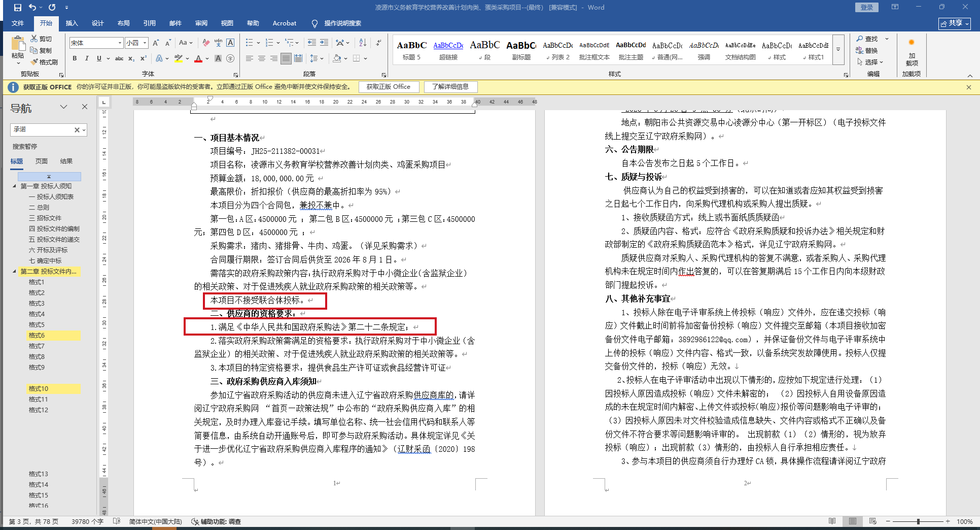980x530 pixels.
Task: Collapse the 第一章 投标人须知 heading
Action: 14,186
